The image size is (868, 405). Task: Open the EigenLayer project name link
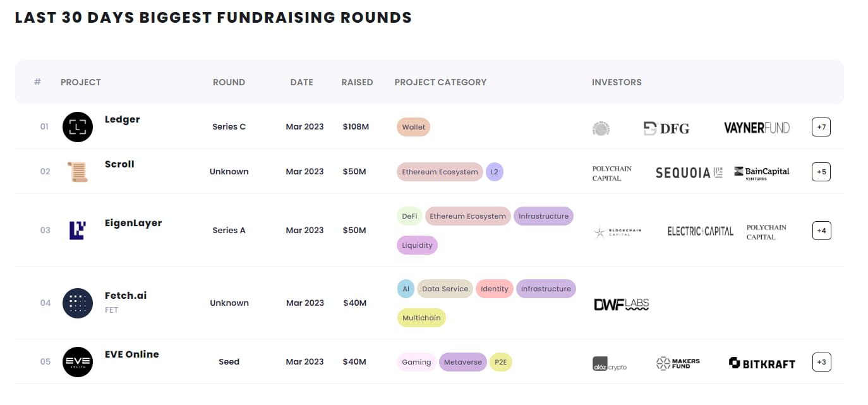click(133, 223)
